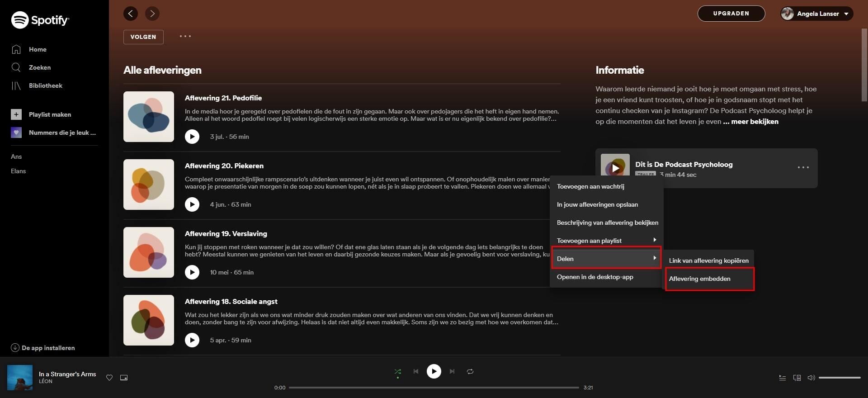Open Aflevering 21. Pedofilie title
This screenshot has width=868, height=398.
point(223,98)
